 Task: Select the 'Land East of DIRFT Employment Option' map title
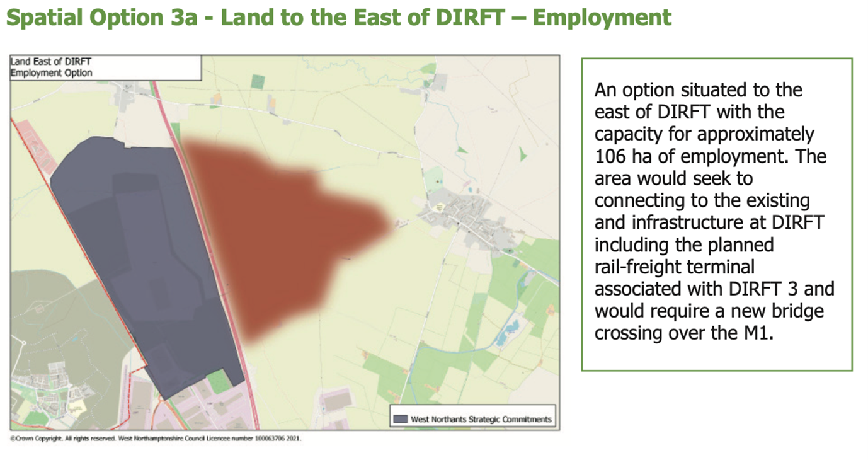(52, 67)
